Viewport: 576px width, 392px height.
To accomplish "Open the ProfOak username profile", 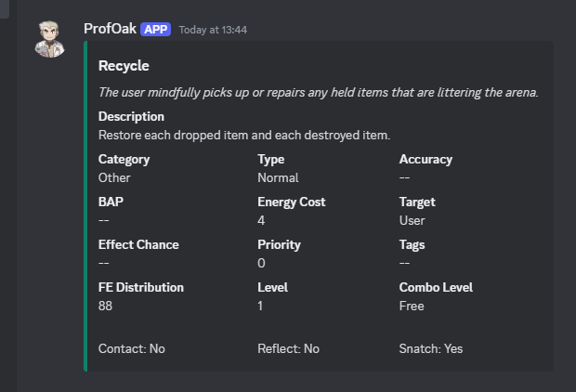I will tap(110, 29).
